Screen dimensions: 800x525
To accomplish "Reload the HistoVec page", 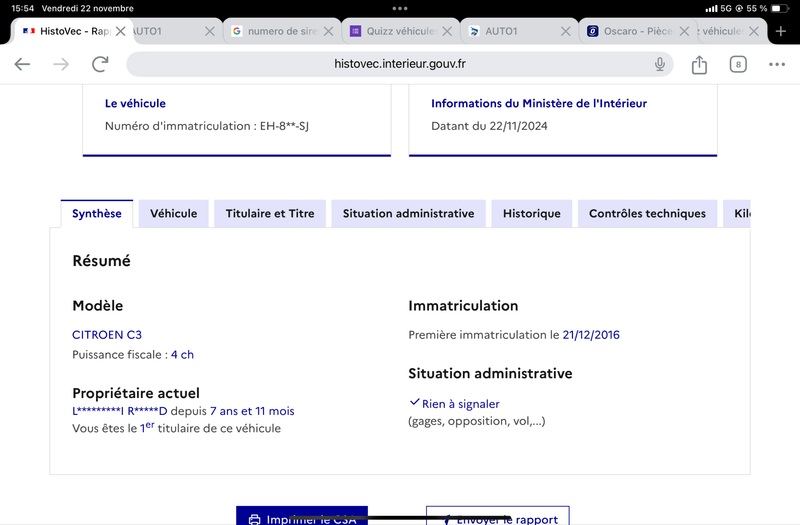I will (x=100, y=64).
